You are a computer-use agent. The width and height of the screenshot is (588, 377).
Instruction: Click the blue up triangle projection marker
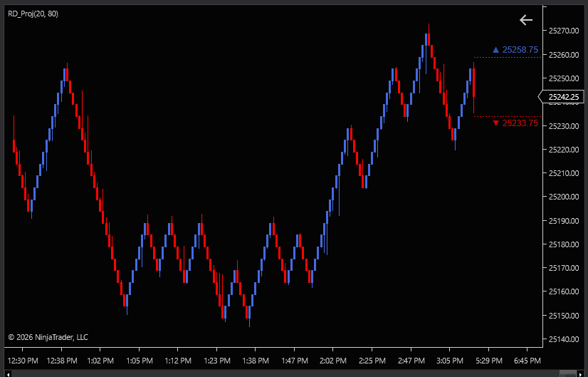coord(496,50)
